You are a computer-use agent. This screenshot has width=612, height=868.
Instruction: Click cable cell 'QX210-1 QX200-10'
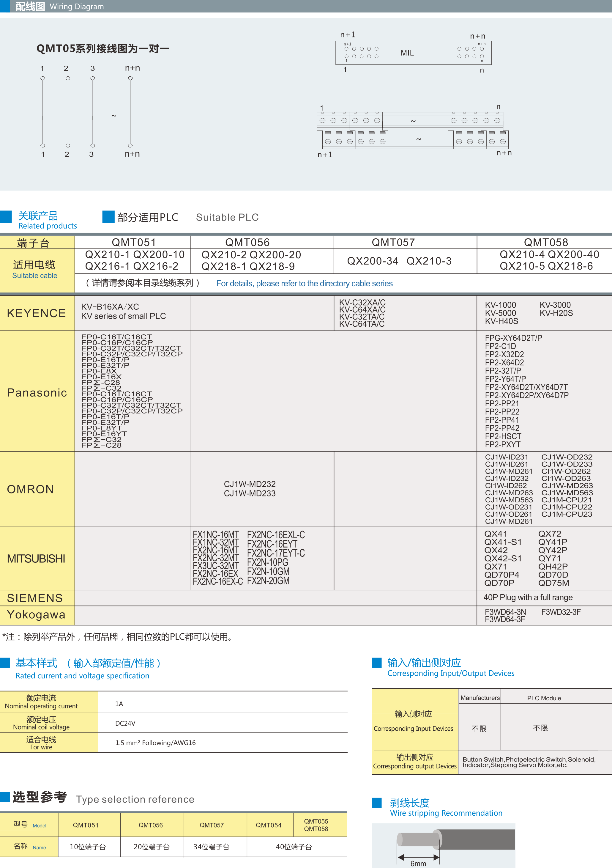coord(135,255)
